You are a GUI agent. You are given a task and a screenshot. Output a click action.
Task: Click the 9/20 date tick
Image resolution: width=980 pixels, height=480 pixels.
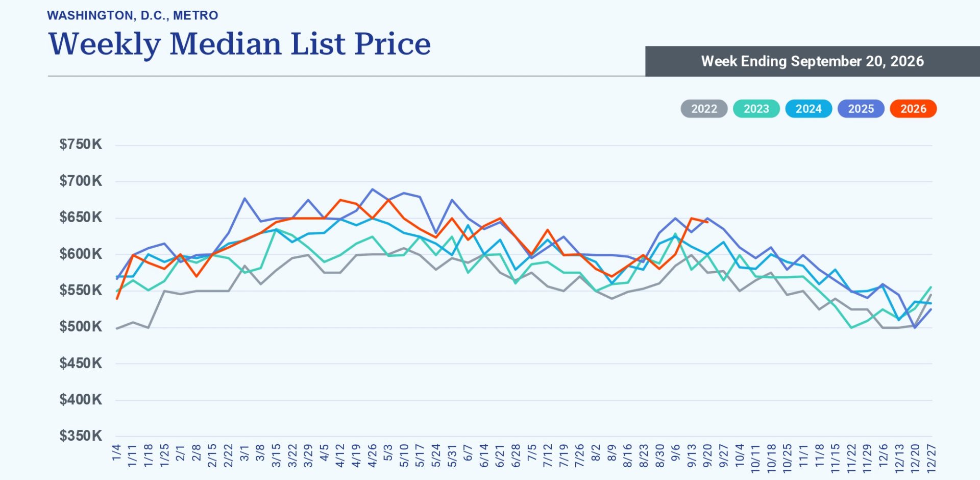pos(707,455)
